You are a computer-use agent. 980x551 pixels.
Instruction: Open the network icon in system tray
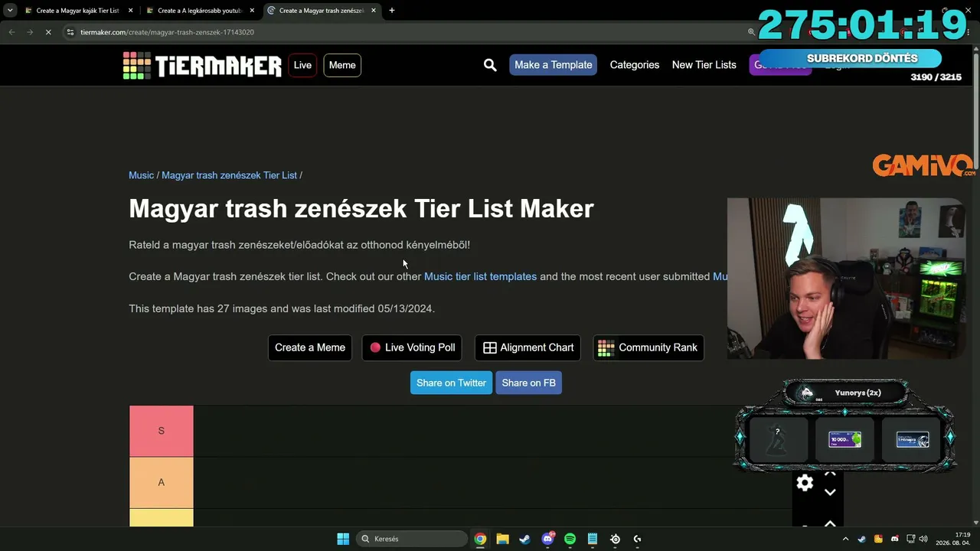910,539
